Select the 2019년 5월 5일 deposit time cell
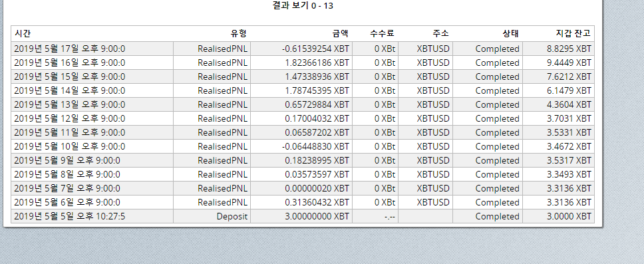The height and width of the screenshot is (264, 644). [92, 216]
